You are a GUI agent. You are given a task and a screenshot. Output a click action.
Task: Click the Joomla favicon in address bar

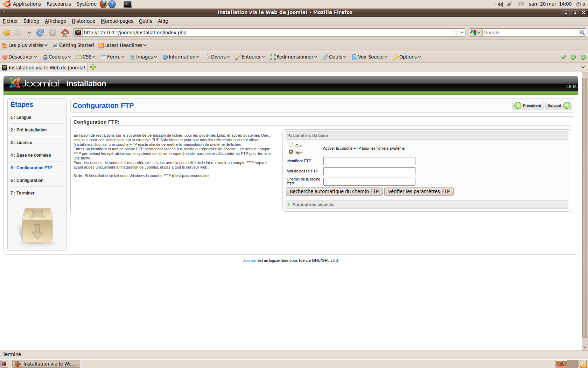(78, 33)
